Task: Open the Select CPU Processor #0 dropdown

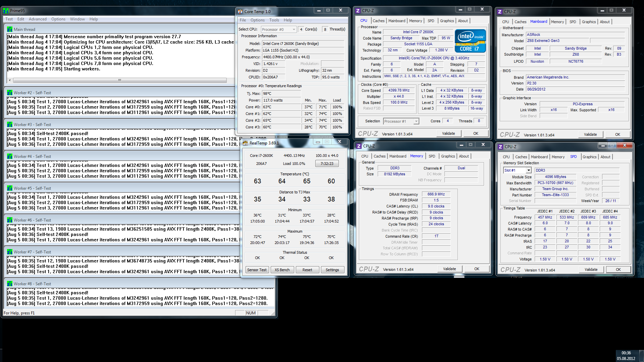Action: 279,29
